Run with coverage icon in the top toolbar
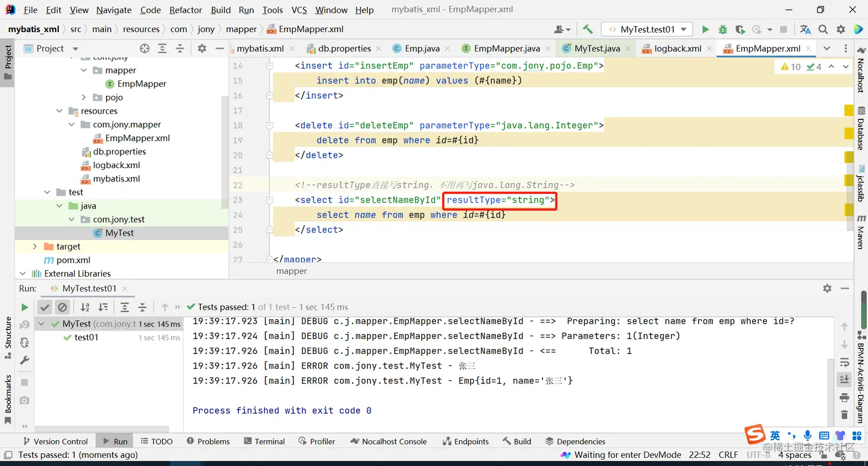The width and height of the screenshot is (868, 466). [740, 29]
